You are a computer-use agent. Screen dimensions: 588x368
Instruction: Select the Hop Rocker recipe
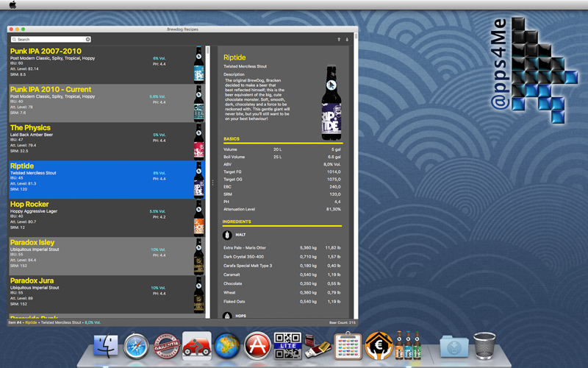107,218
